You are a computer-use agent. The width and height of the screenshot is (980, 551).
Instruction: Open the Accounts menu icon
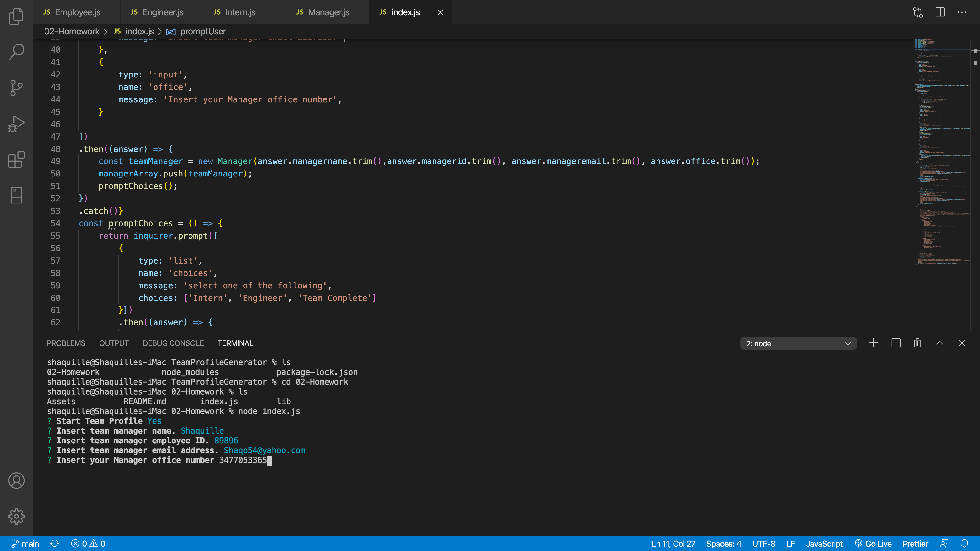(16, 481)
